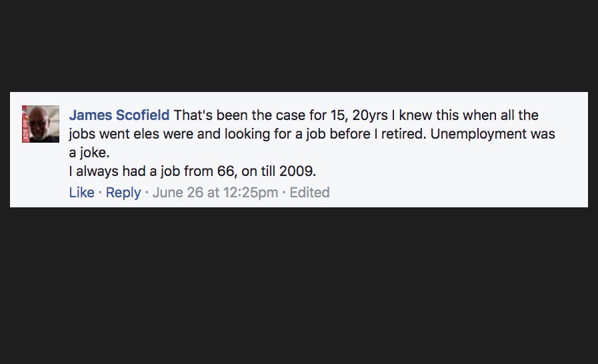Open the June 26 at 12:25pm timestamp

coord(215,193)
